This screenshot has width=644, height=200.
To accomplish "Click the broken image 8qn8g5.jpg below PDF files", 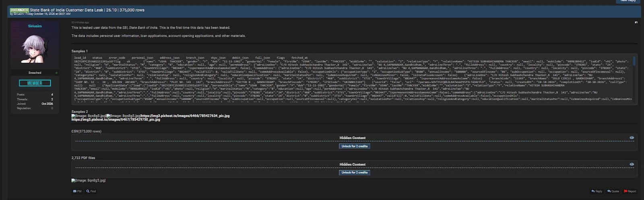I will (89, 180).
